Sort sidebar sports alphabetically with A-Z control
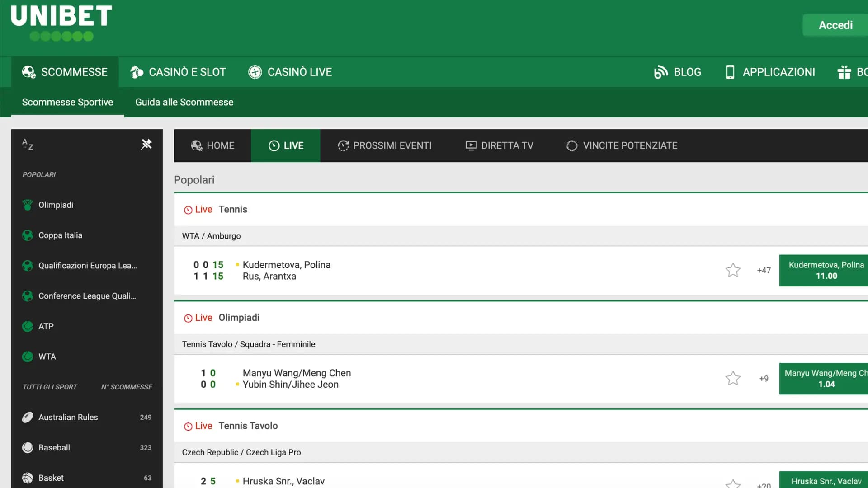This screenshot has width=868, height=488. click(27, 145)
